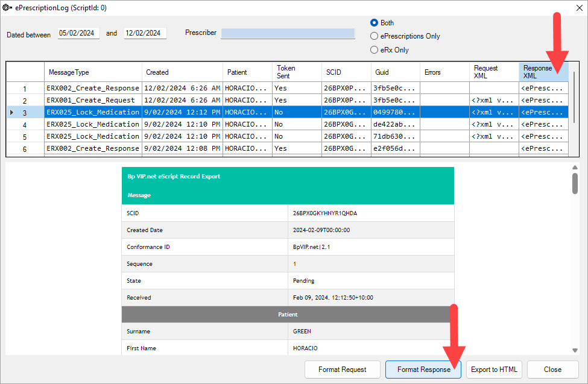Screen dimensions: 588x384
Task: Click Guid cell 71db630...
Action: click(395, 136)
